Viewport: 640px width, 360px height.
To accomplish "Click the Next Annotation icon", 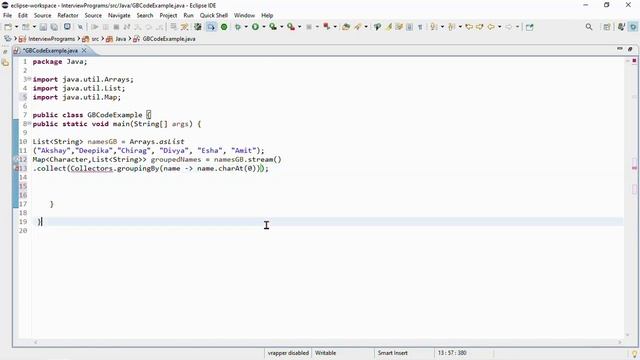I will [433, 27].
